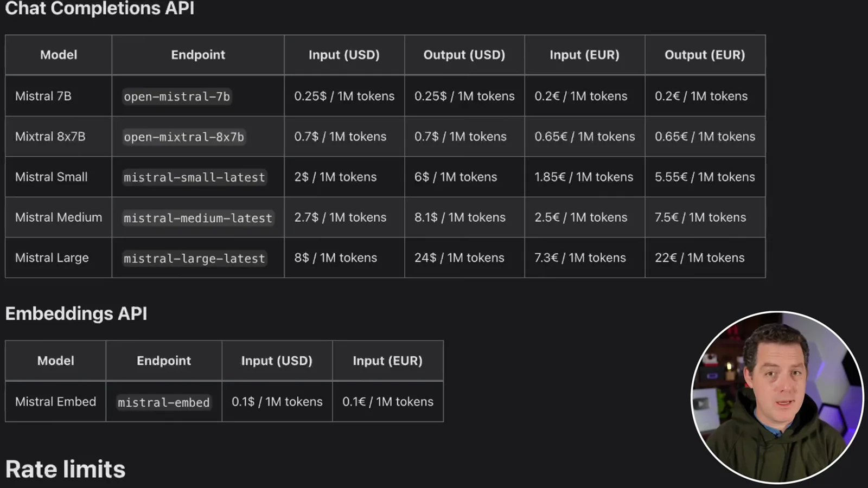The image size is (868, 488).
Task: Click the "Chat Completions API" heading
Action: pos(100,8)
